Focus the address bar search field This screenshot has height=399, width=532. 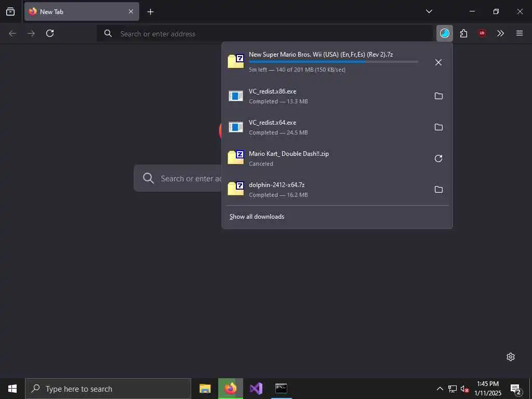[x=264, y=34]
